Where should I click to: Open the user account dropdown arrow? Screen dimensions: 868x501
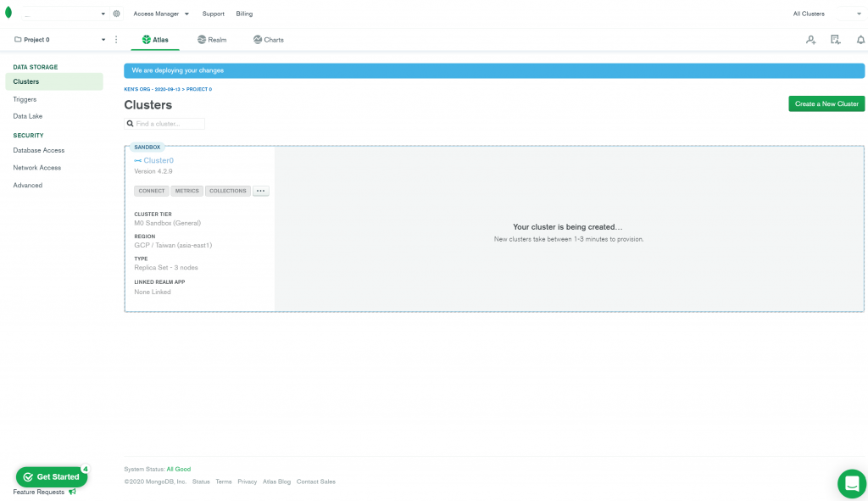pyautogui.click(x=860, y=14)
